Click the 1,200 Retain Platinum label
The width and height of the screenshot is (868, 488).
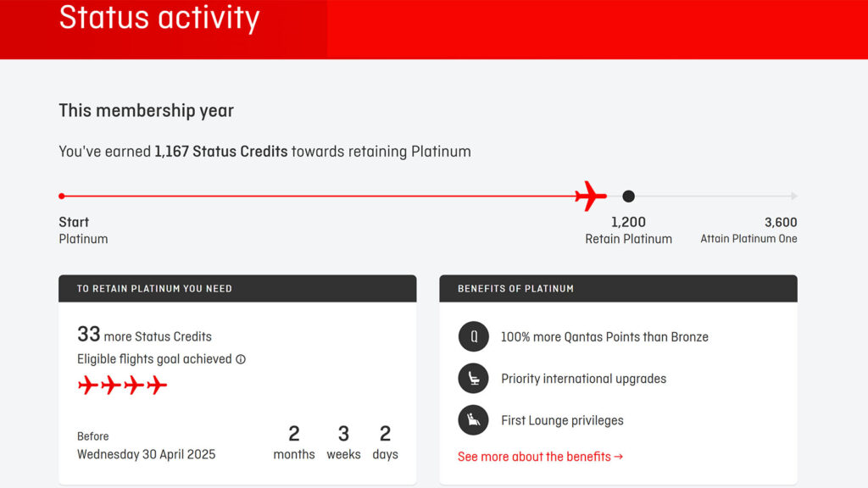click(x=629, y=230)
